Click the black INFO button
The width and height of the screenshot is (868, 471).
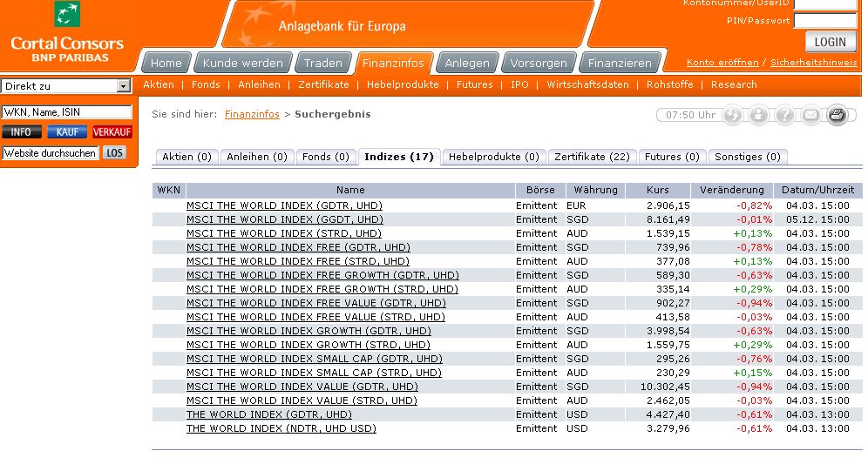click(x=22, y=132)
